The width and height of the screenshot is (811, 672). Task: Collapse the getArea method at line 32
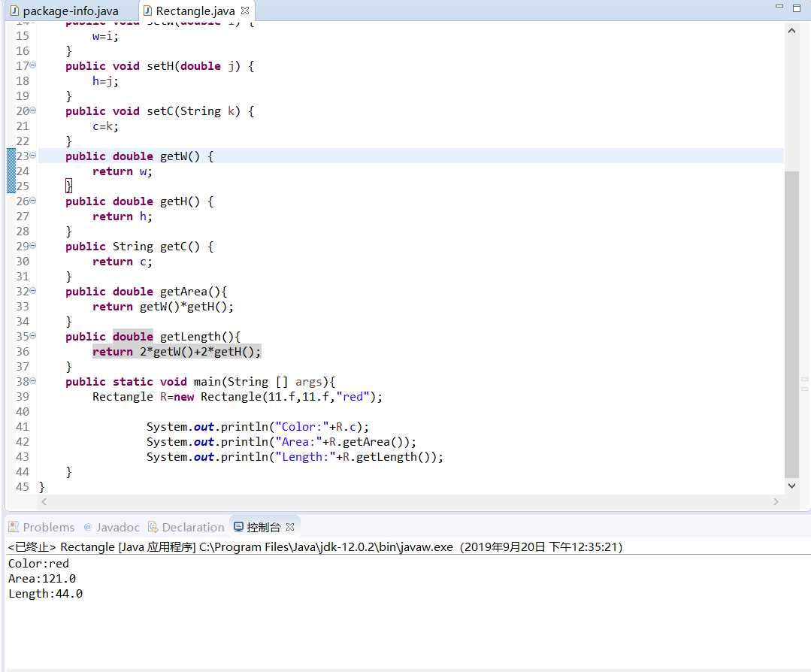click(33, 291)
